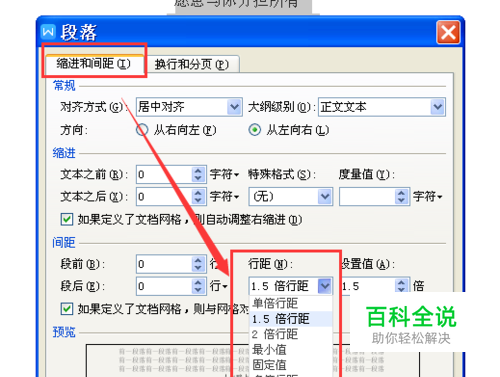Open the 字符 unit dropdown for 文本之前
Image resolution: width=500 pixels, height=377 pixels.
224,174
